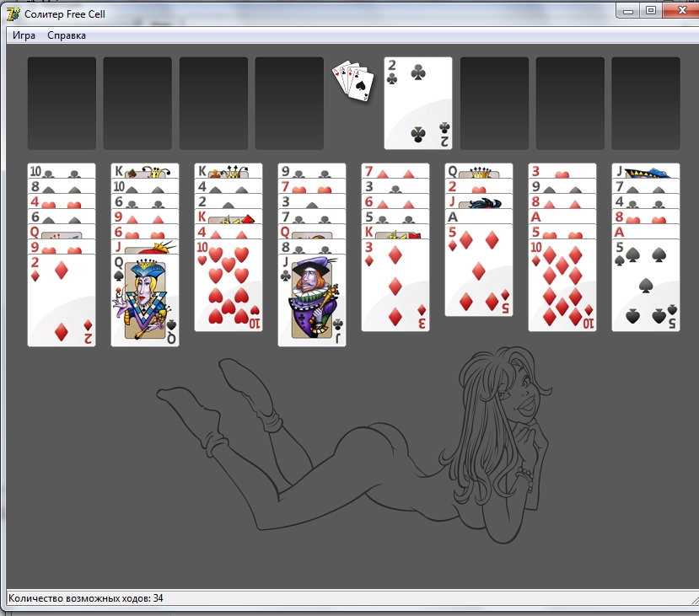Click the red Ace above 5 of spades
Image resolution: width=699 pixels, height=616 pixels.
point(646,232)
